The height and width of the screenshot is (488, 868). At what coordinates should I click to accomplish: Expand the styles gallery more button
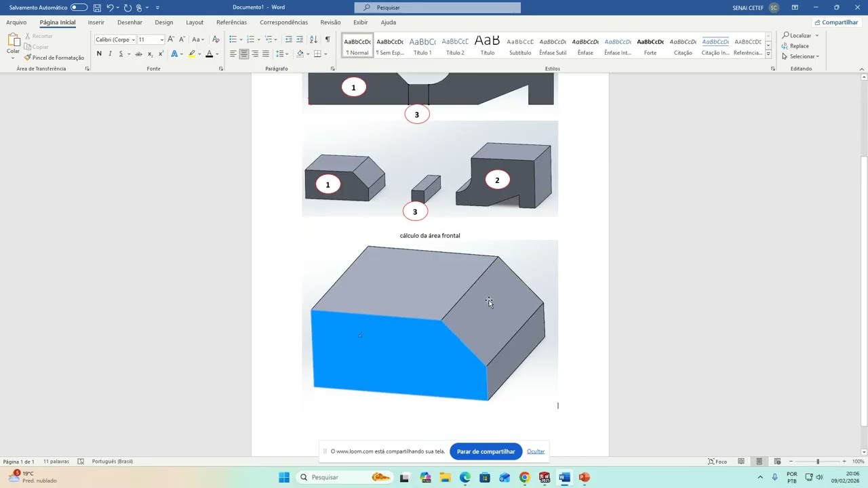point(768,54)
